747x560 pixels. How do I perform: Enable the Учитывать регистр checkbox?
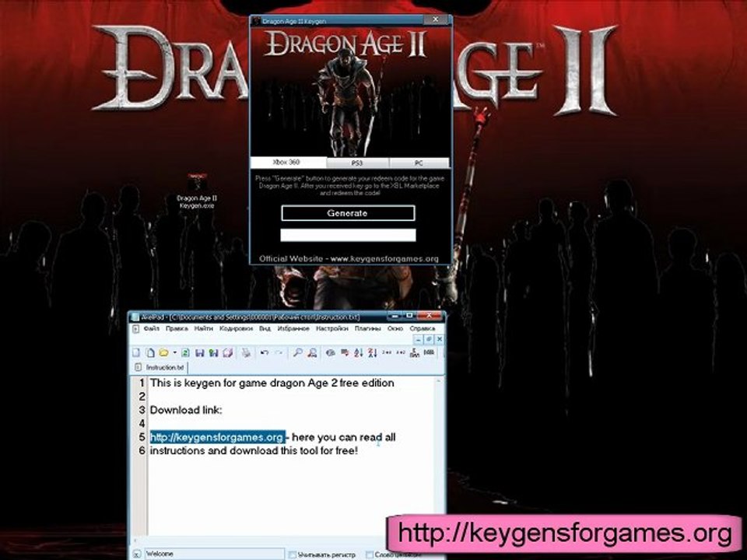pos(292,555)
